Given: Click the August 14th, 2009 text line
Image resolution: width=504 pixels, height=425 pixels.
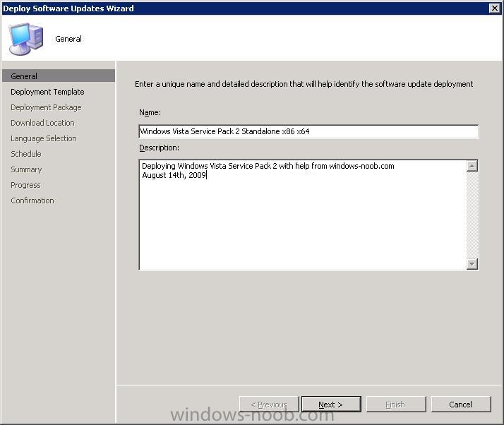Looking at the screenshot, I should [174, 175].
